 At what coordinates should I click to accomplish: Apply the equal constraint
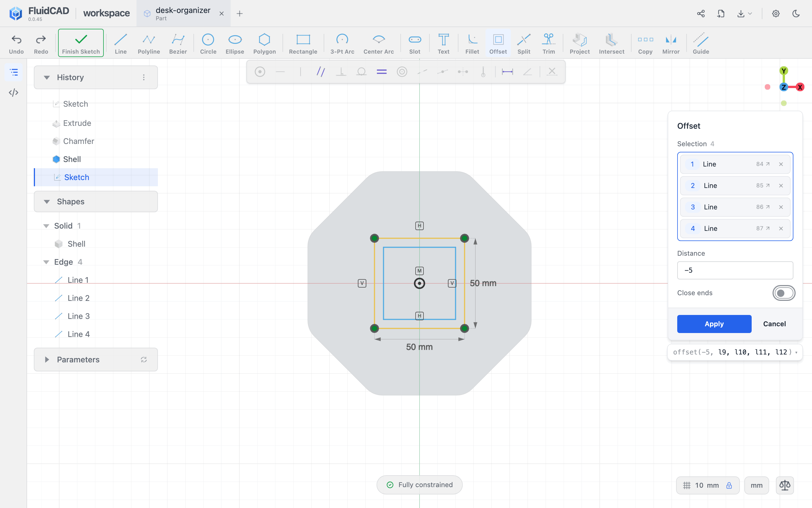381,72
